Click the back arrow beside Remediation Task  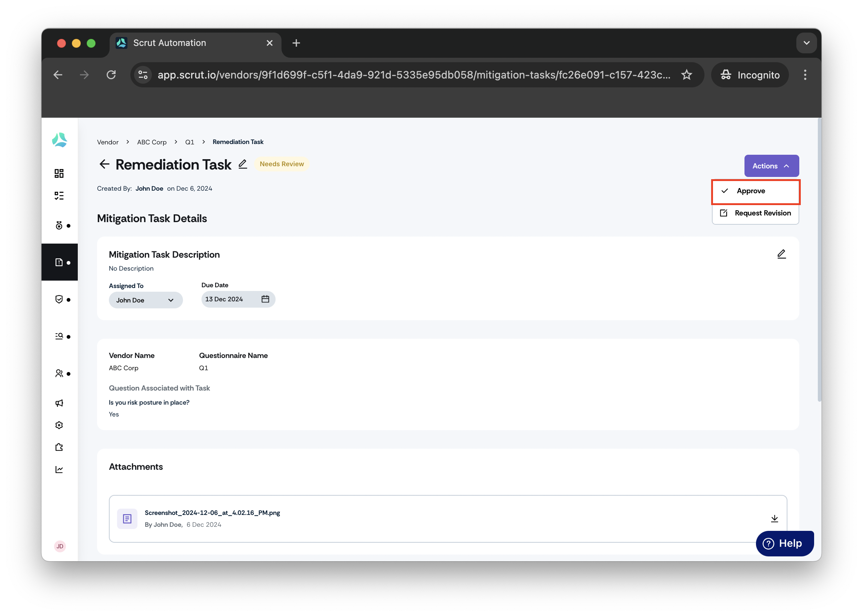point(104,164)
